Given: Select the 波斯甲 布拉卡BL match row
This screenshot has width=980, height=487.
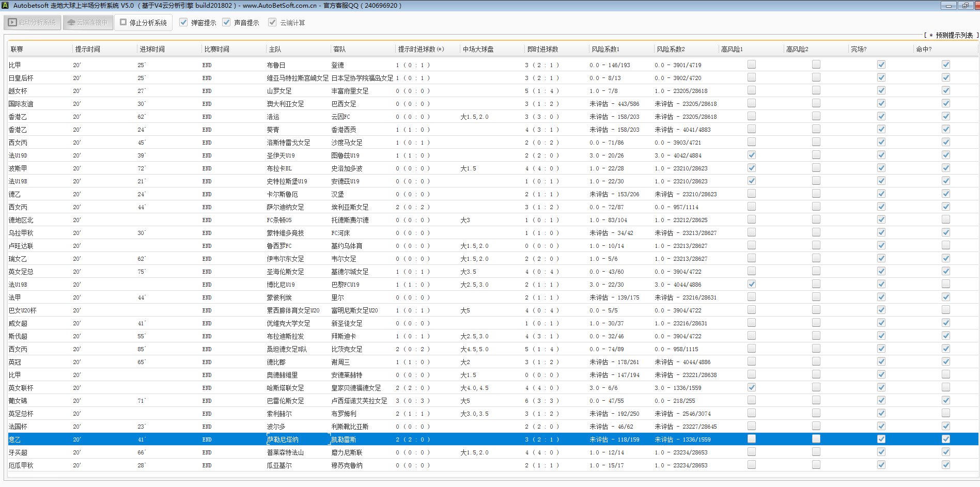Looking at the screenshot, I should click(x=279, y=168).
